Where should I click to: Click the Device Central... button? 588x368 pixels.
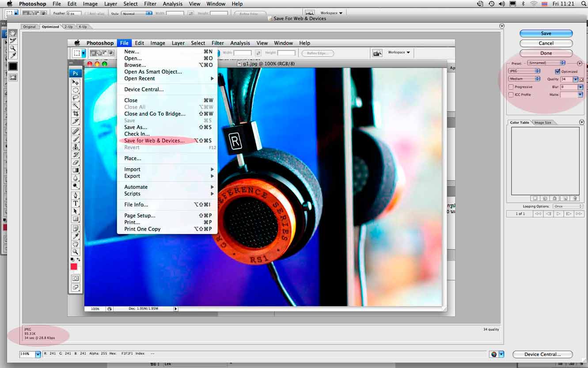[x=542, y=354]
